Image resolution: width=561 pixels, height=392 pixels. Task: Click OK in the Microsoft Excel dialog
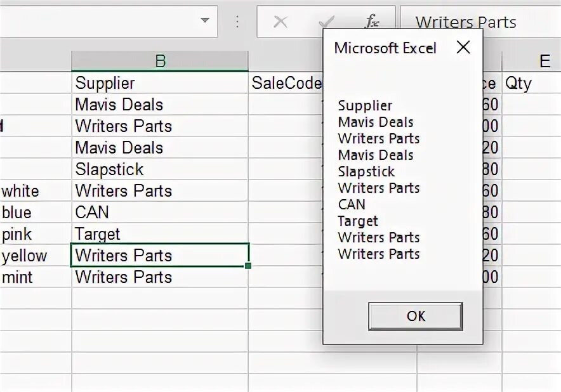pos(415,316)
